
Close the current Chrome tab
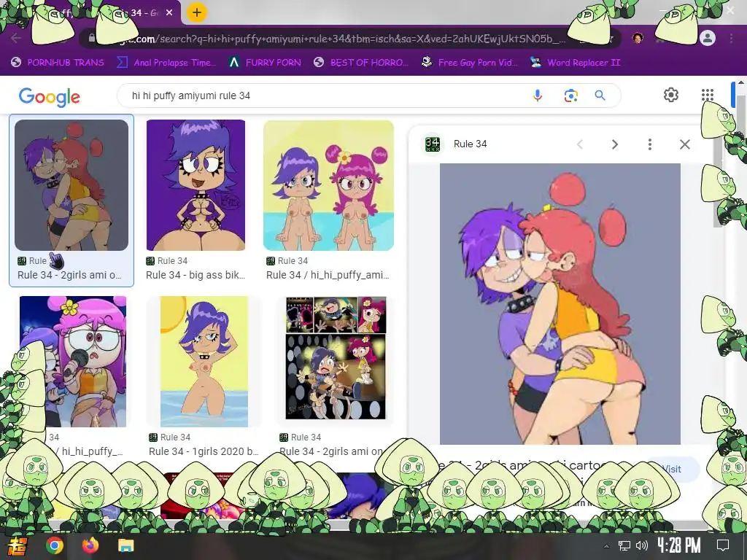pos(169,13)
